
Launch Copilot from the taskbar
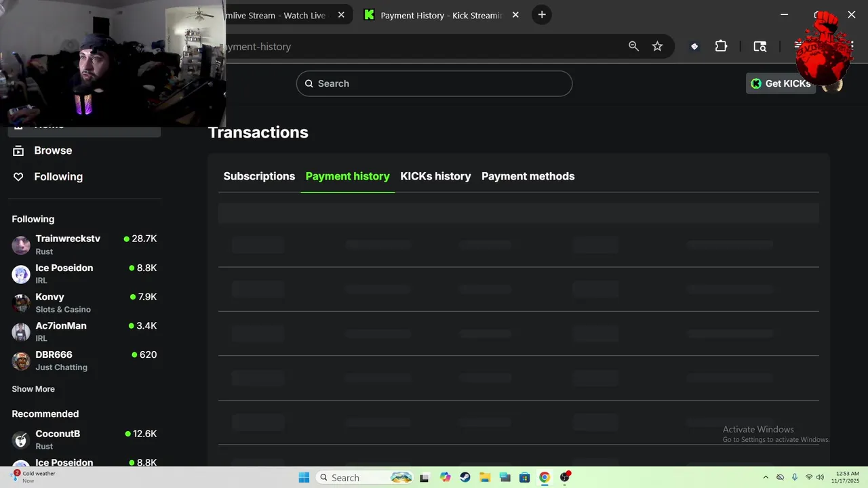coord(445,477)
